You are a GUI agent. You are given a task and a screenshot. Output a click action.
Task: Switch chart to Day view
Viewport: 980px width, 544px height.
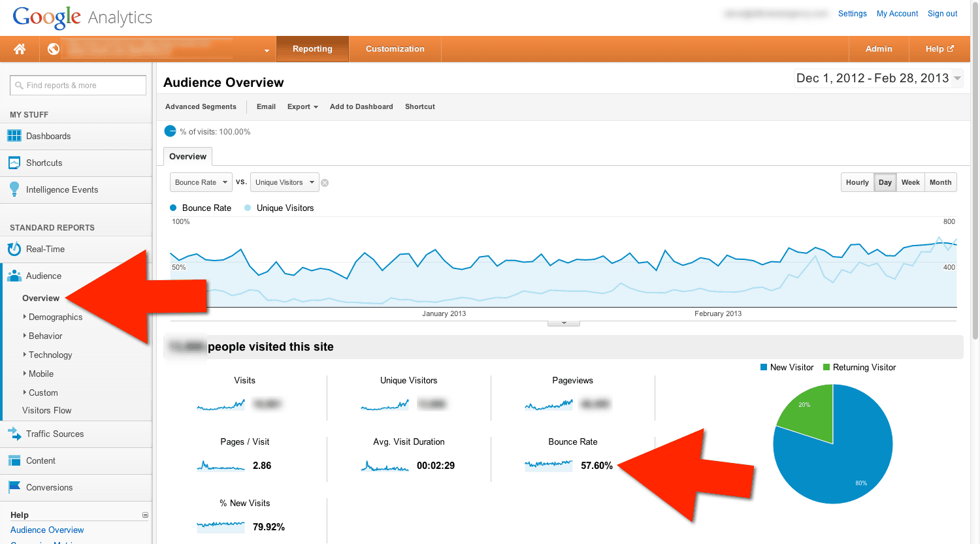click(x=885, y=182)
